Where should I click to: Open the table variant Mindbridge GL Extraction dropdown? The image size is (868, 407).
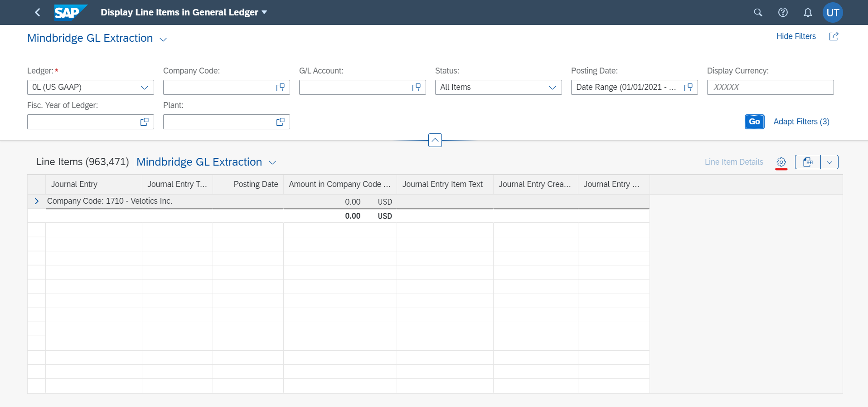(x=272, y=162)
